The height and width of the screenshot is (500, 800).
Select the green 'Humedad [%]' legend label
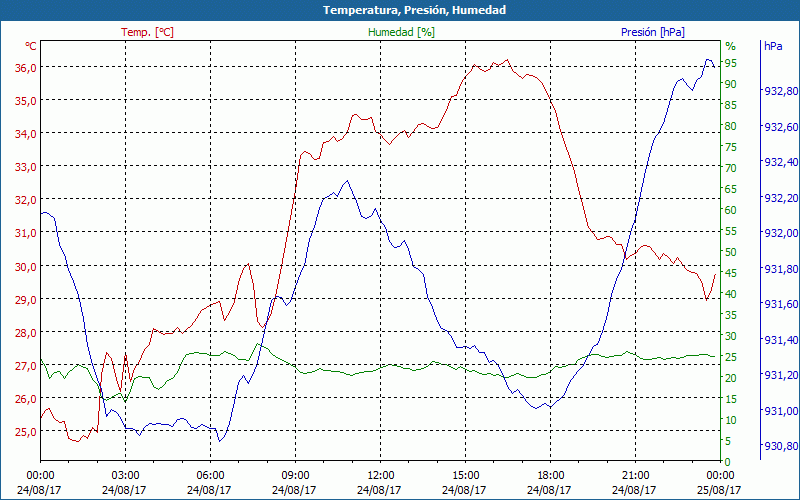[401, 32]
